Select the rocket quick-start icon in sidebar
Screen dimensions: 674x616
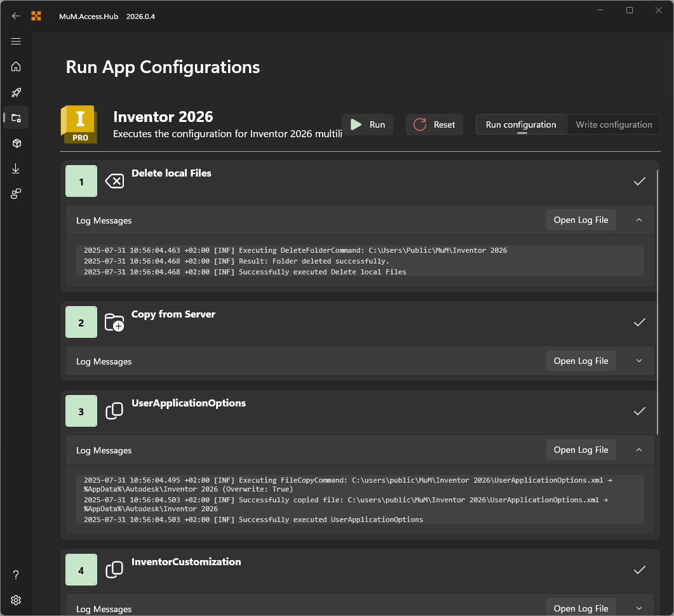(x=16, y=92)
